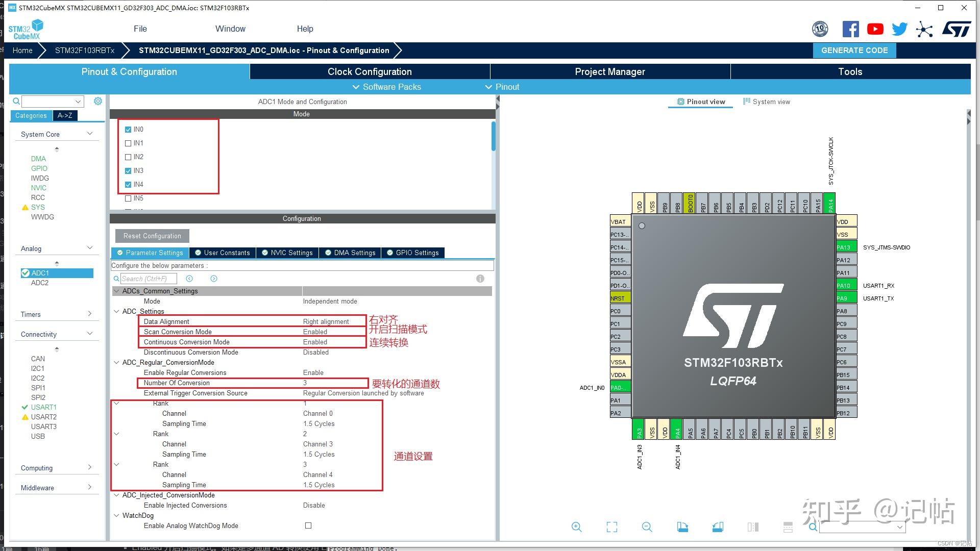Click the 10-year anniversary badge icon

click(x=820, y=29)
